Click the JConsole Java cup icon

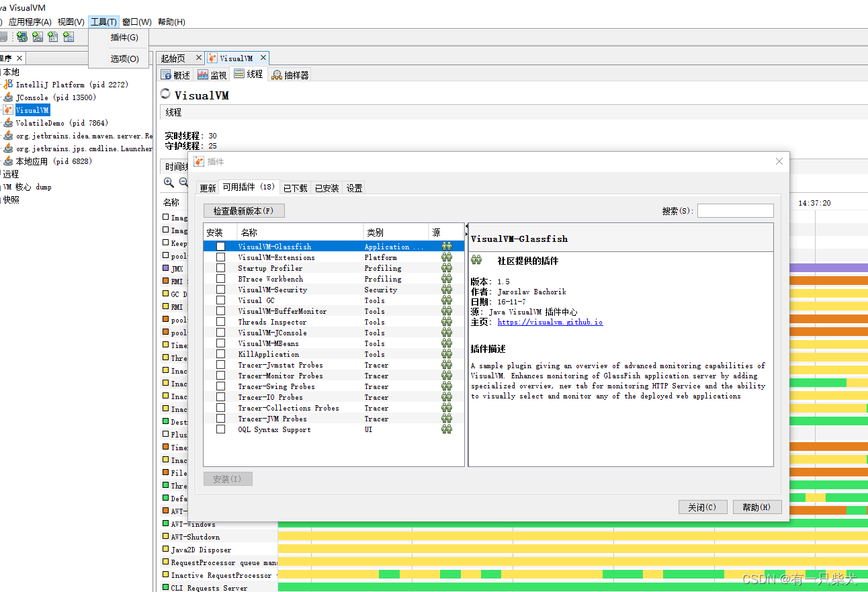[8, 97]
